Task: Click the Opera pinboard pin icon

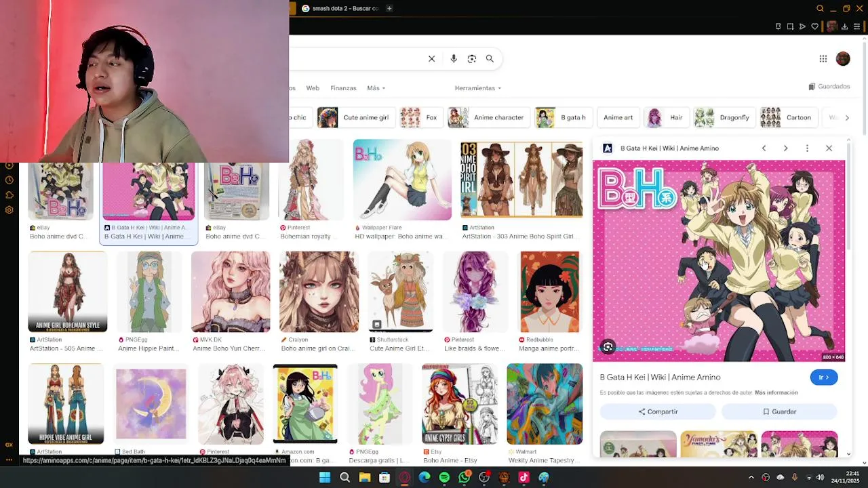Action: (778, 26)
